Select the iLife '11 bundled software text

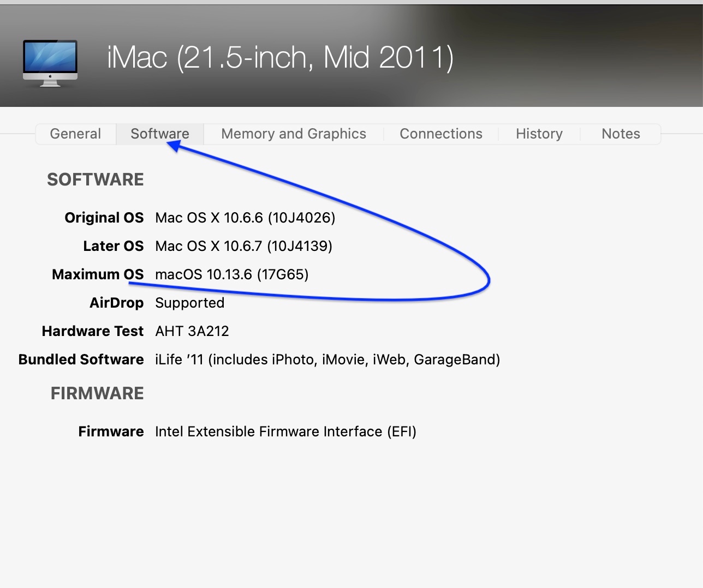(327, 359)
